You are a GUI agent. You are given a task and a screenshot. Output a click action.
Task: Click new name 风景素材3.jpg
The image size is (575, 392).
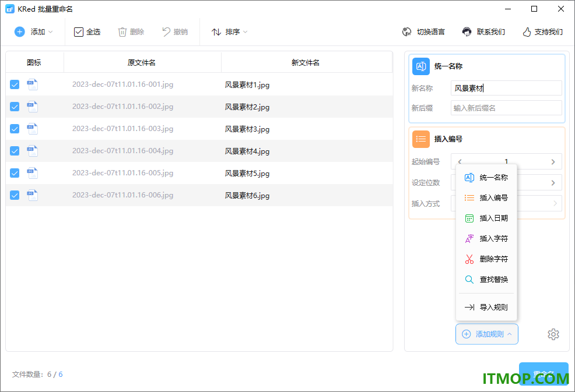247,129
